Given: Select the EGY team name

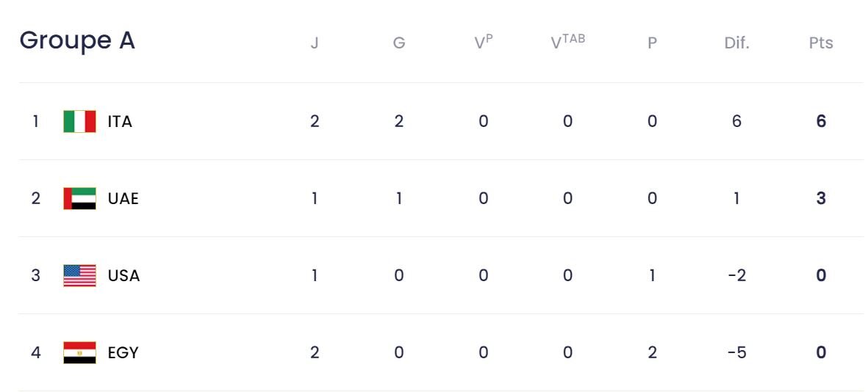Looking at the screenshot, I should [x=123, y=352].
